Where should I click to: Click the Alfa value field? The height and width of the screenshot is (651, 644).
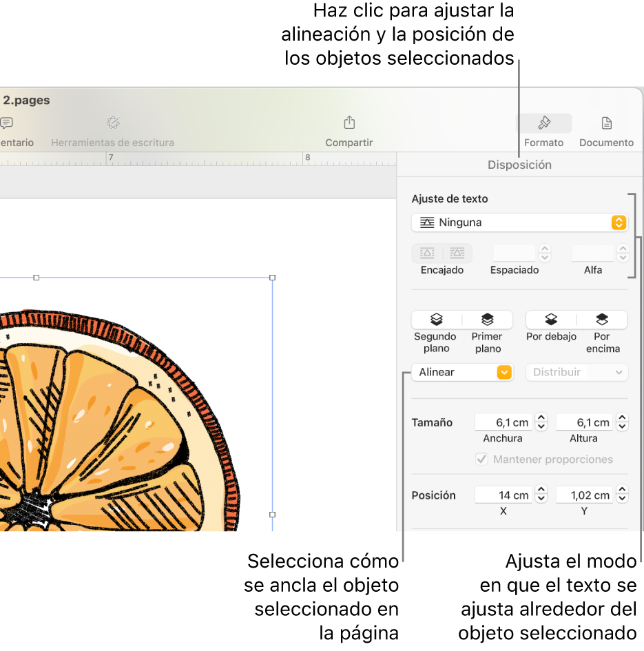coord(592,253)
